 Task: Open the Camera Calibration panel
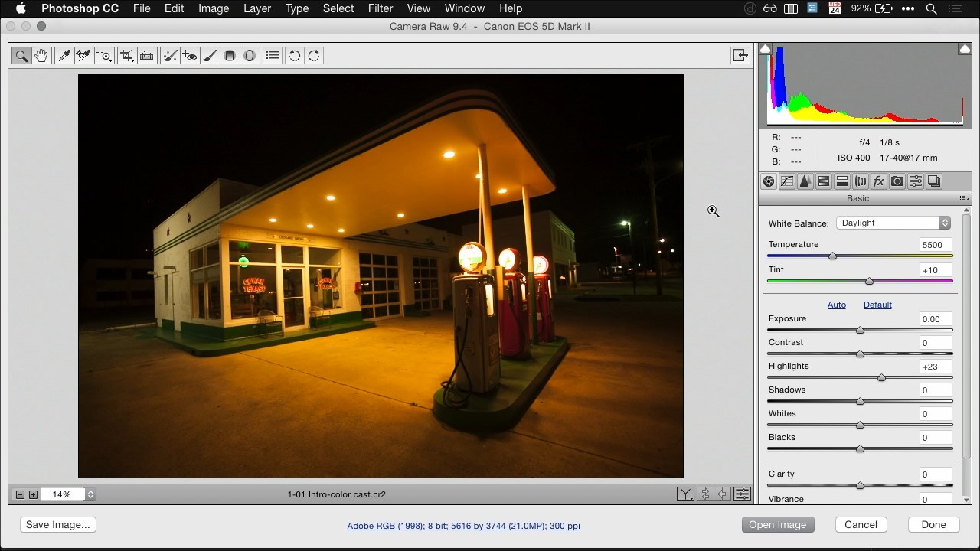tap(897, 181)
